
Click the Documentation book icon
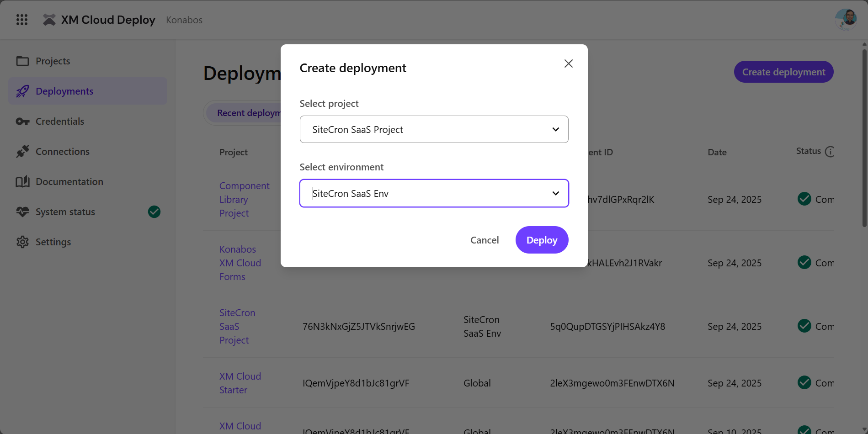click(x=22, y=182)
